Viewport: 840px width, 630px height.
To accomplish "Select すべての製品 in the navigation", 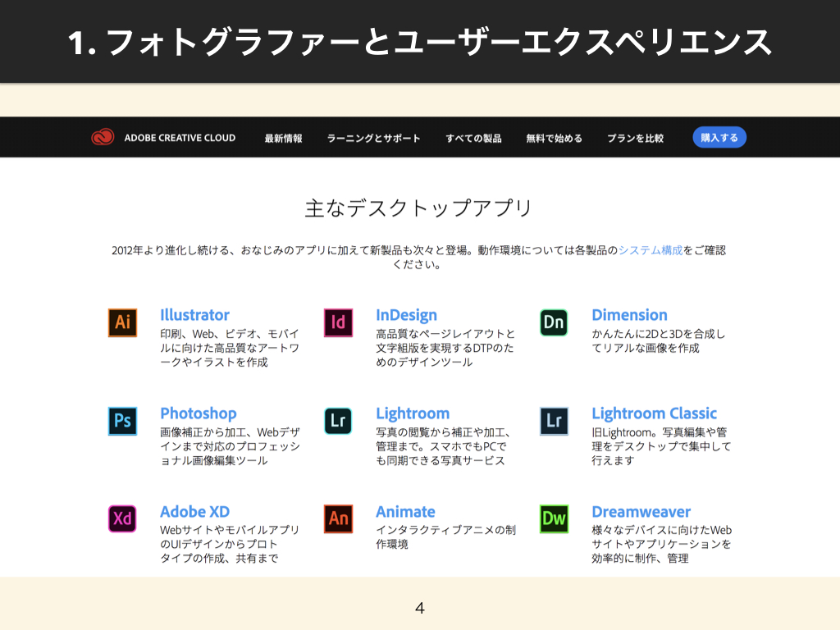I will [473, 138].
